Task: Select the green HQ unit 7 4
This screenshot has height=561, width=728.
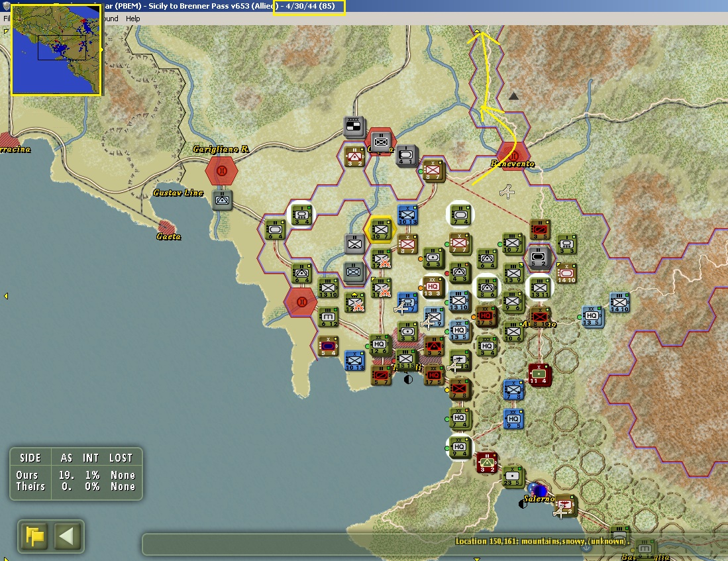Action: (460, 417)
